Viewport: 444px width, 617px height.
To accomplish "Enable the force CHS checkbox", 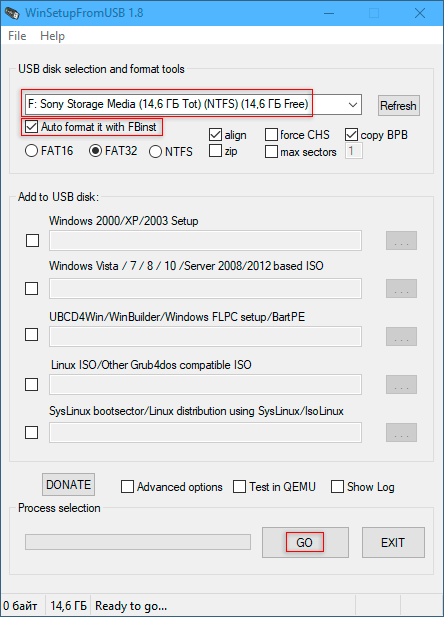I will (271, 135).
